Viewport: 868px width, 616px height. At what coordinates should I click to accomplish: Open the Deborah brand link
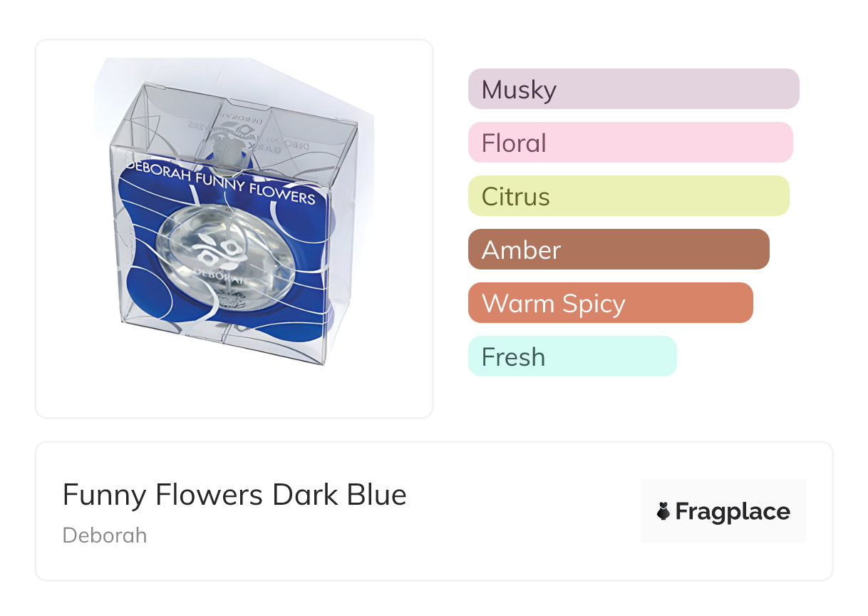105,535
